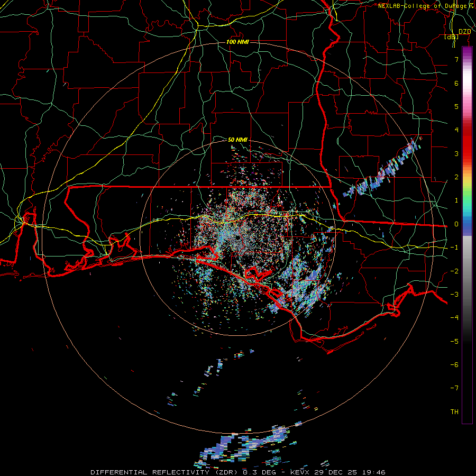Click the "-2" value on the color scale

click(454, 271)
